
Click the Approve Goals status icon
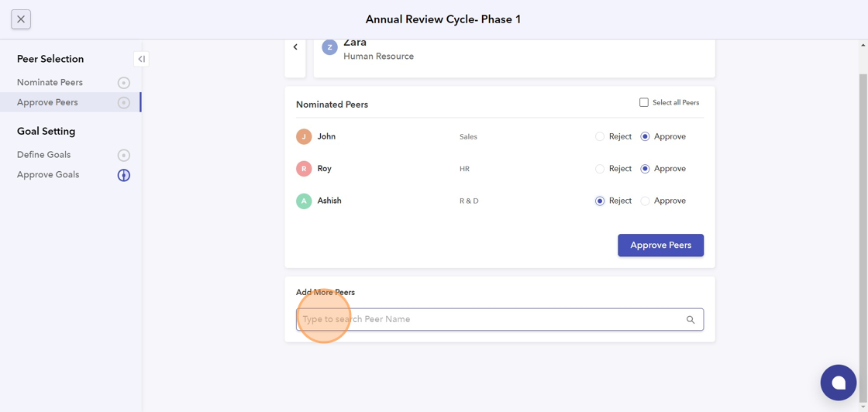pos(124,176)
